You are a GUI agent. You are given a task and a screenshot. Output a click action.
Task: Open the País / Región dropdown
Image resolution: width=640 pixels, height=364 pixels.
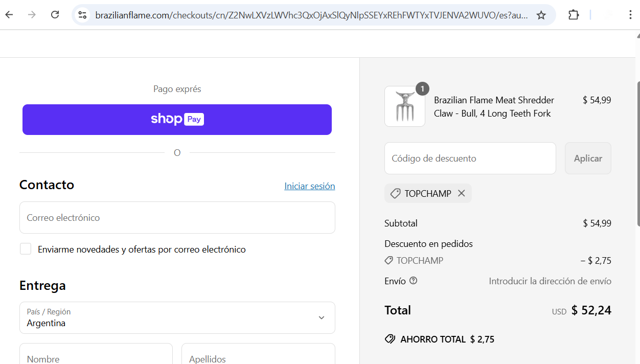tap(177, 317)
